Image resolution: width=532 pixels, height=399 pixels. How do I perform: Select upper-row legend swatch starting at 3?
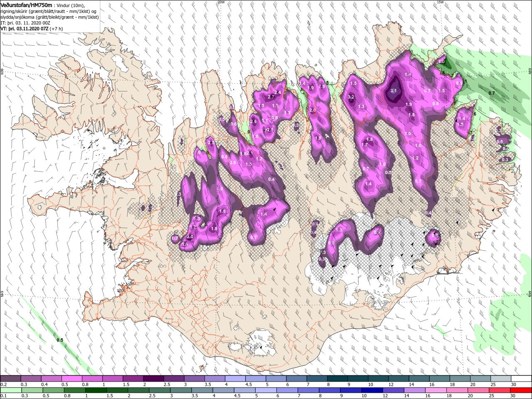click(194, 379)
